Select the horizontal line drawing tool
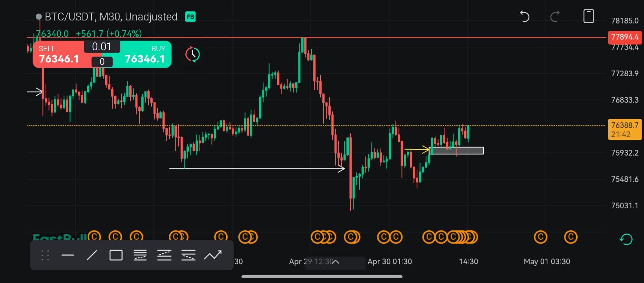644x283 pixels. pyautogui.click(x=68, y=255)
